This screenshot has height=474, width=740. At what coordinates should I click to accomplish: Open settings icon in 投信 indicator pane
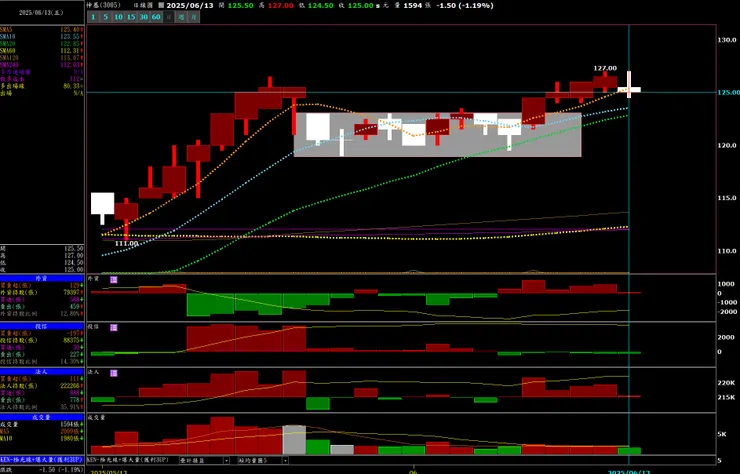(x=114, y=328)
